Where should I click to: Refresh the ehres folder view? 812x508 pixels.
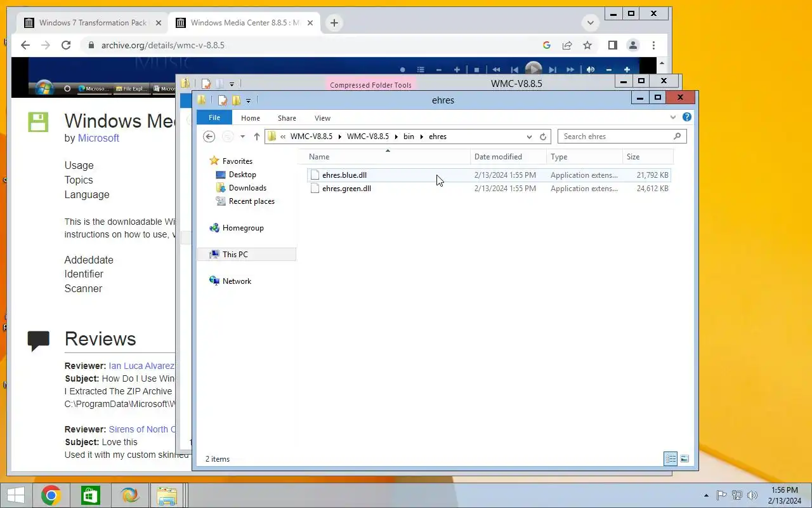(543, 137)
